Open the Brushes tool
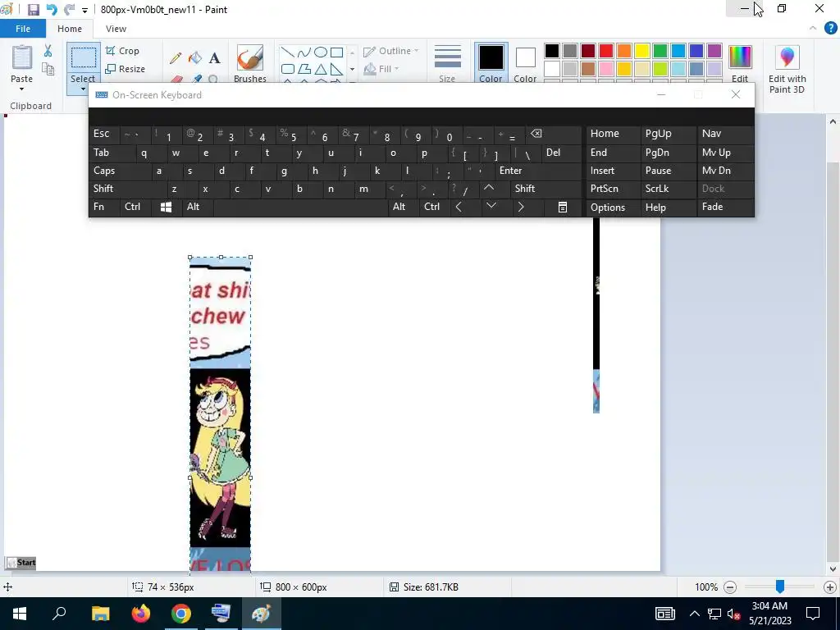The image size is (840, 630). 250,63
